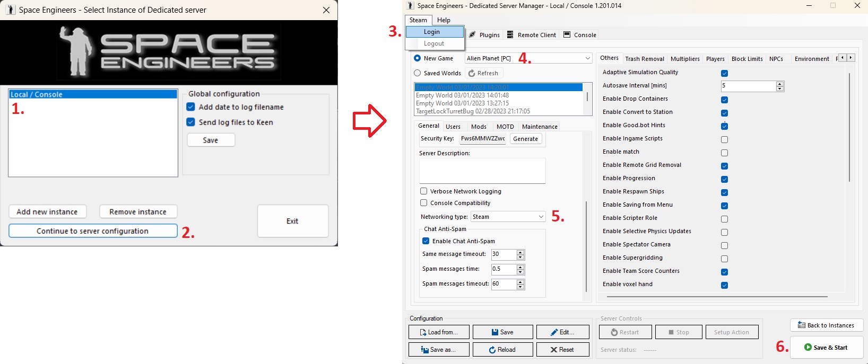Click the Server Description text box

[482, 171]
